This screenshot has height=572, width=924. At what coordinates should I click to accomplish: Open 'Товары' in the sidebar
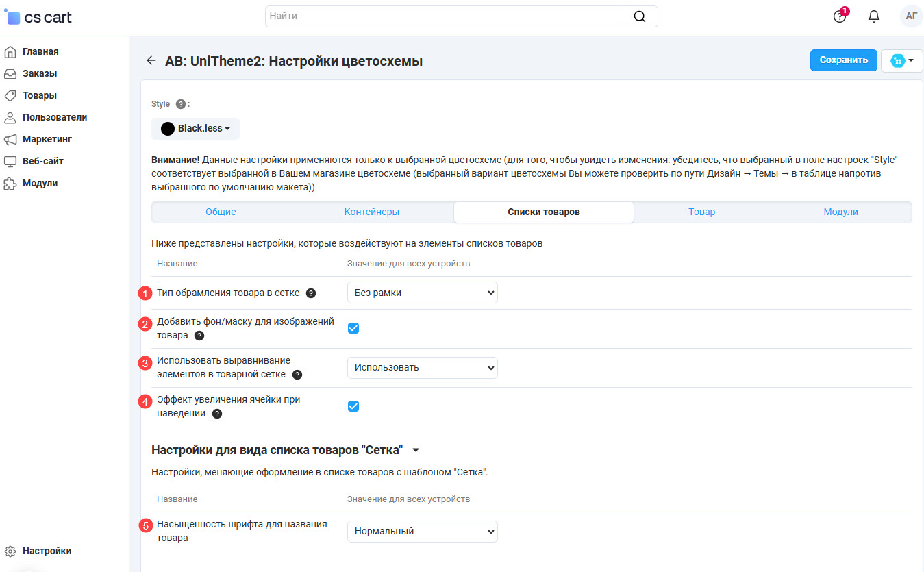pyautogui.click(x=39, y=95)
